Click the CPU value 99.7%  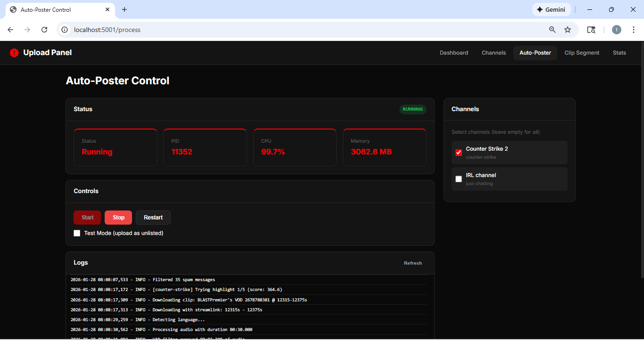tap(273, 152)
